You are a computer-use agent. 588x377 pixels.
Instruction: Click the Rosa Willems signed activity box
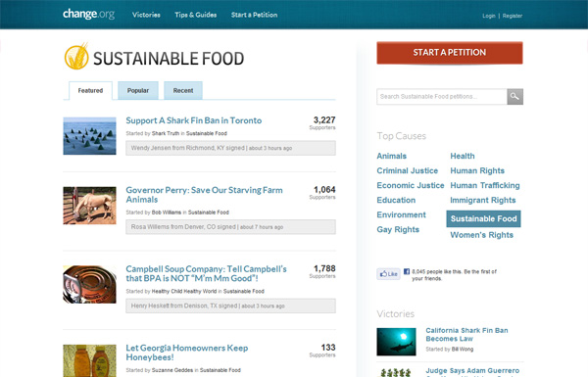click(230, 227)
